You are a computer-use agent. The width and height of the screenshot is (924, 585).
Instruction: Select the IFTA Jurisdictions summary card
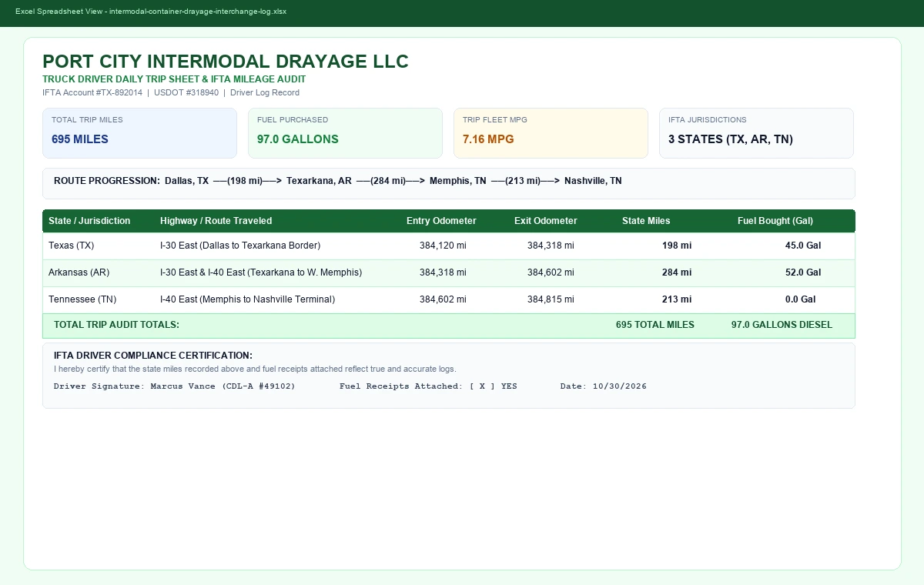(x=756, y=133)
